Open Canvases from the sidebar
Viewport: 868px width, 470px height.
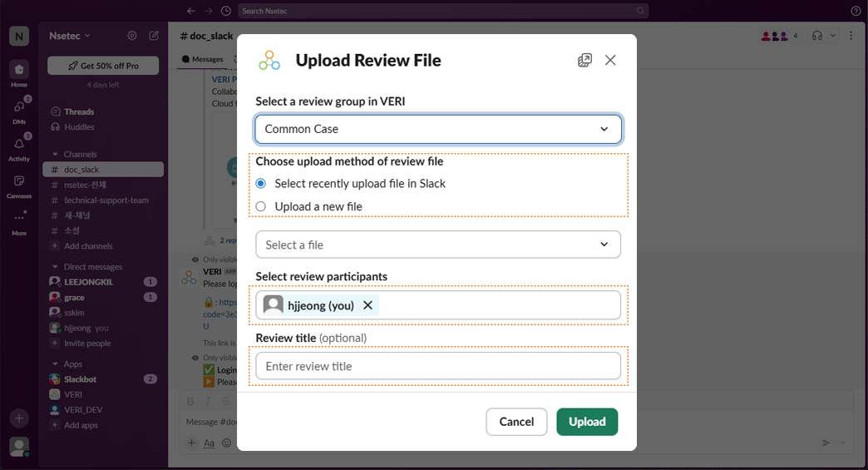click(x=18, y=182)
